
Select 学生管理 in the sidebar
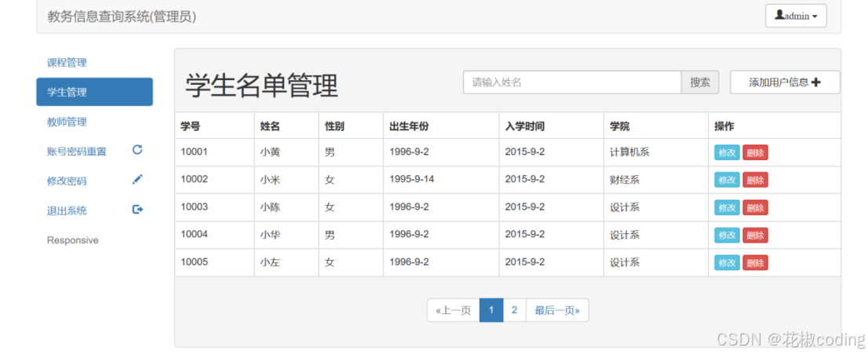click(x=95, y=92)
